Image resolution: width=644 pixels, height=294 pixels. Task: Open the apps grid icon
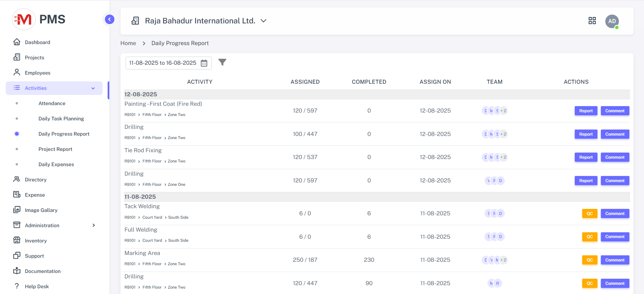[x=592, y=21]
